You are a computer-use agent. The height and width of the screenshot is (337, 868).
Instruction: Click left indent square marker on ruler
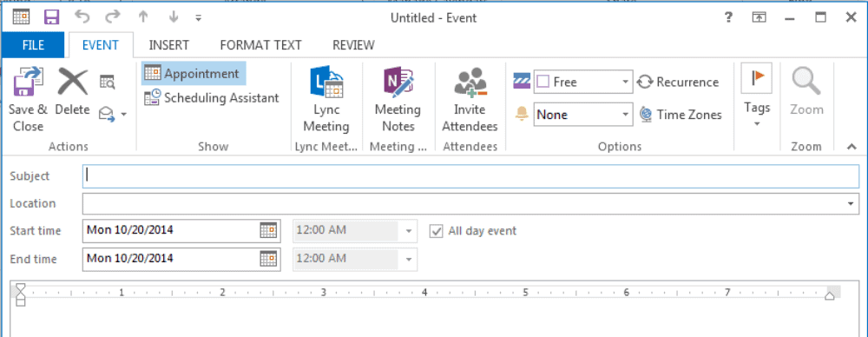21,302
